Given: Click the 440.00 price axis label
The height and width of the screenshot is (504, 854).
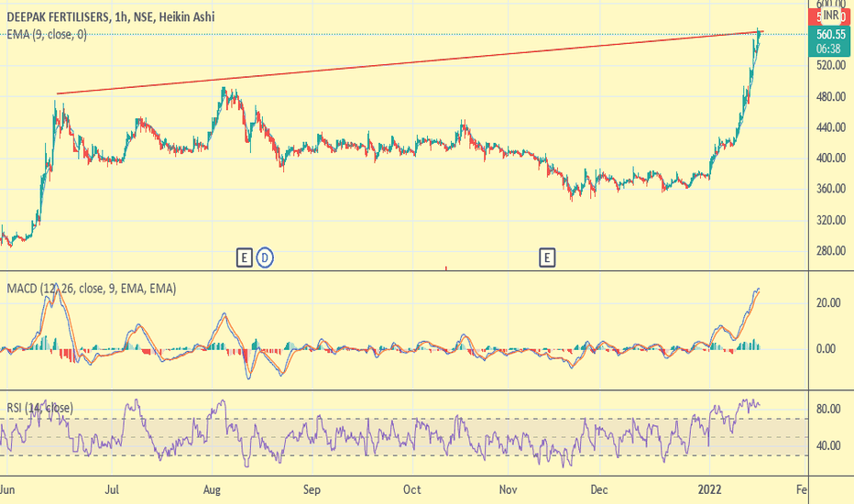Looking at the screenshot, I should (830, 127).
